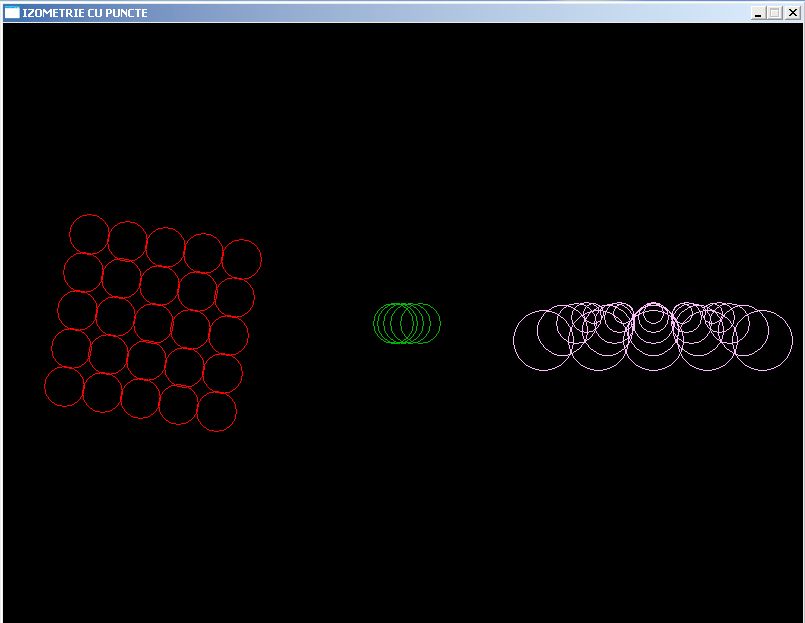Close the IZOMETRIE CU PUNCTE window
The width and height of the screenshot is (805, 623).
(x=792, y=13)
